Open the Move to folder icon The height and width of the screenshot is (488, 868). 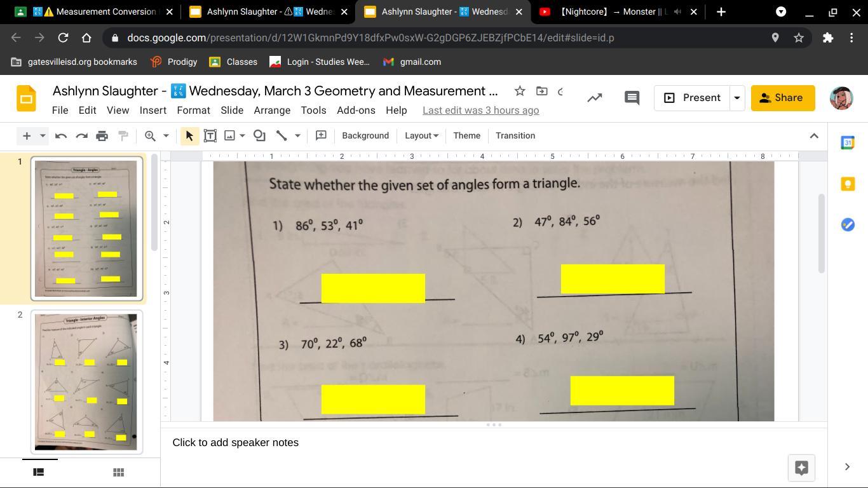point(541,91)
